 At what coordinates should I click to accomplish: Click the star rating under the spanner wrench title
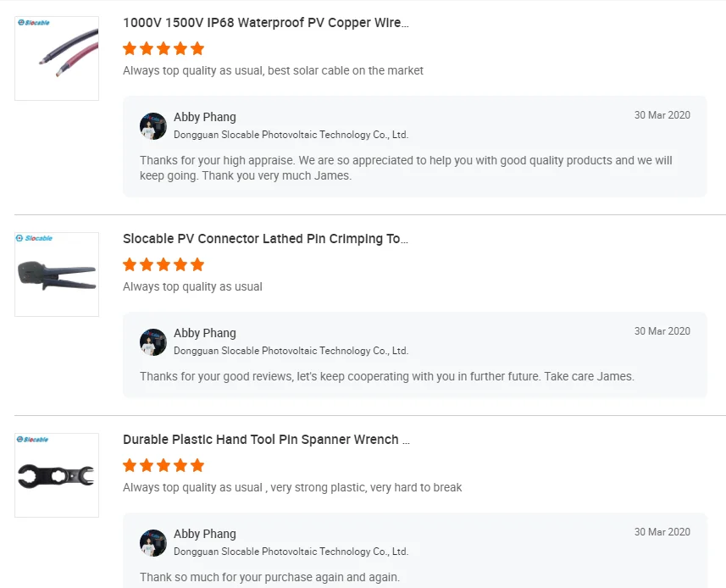point(163,465)
